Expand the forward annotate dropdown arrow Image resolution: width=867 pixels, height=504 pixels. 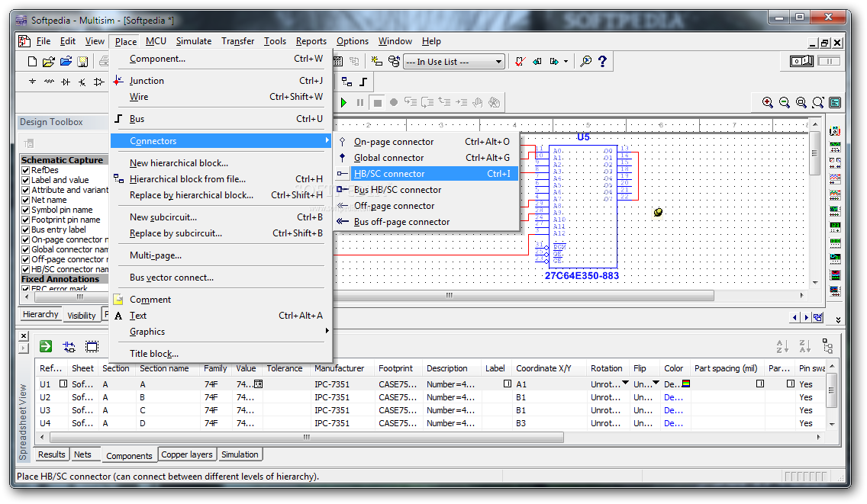pos(566,61)
